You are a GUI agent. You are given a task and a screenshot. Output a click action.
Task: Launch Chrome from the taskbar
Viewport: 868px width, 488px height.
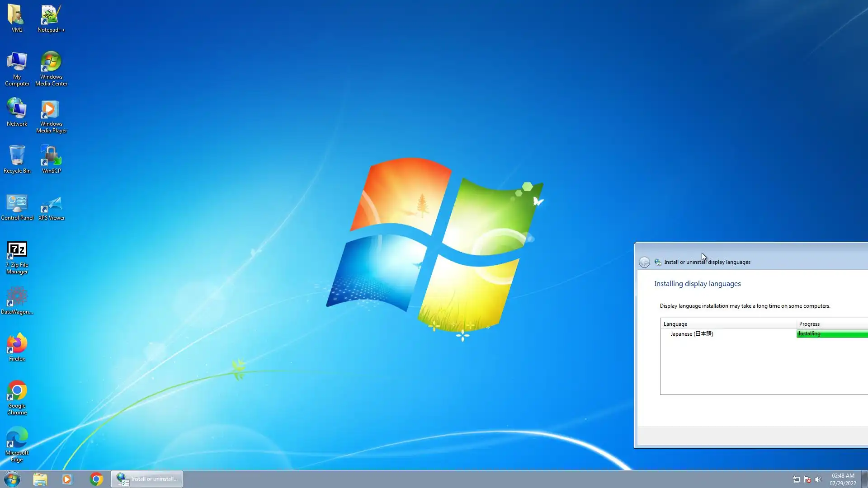point(96,479)
